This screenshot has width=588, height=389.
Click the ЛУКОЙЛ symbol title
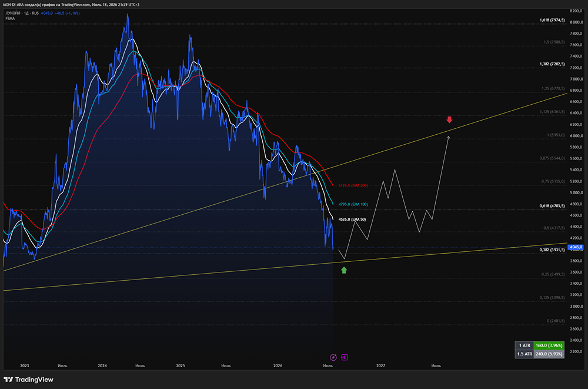[x=13, y=13]
